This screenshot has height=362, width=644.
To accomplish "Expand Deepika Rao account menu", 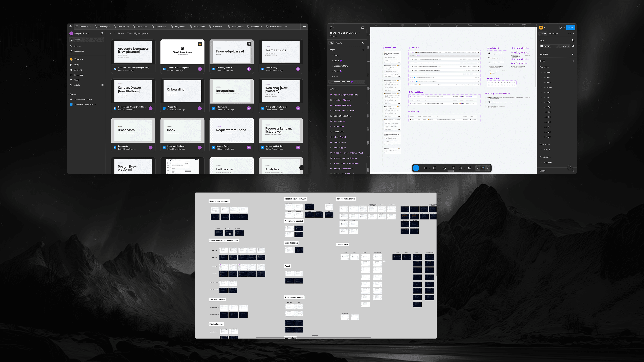I will click(81, 33).
